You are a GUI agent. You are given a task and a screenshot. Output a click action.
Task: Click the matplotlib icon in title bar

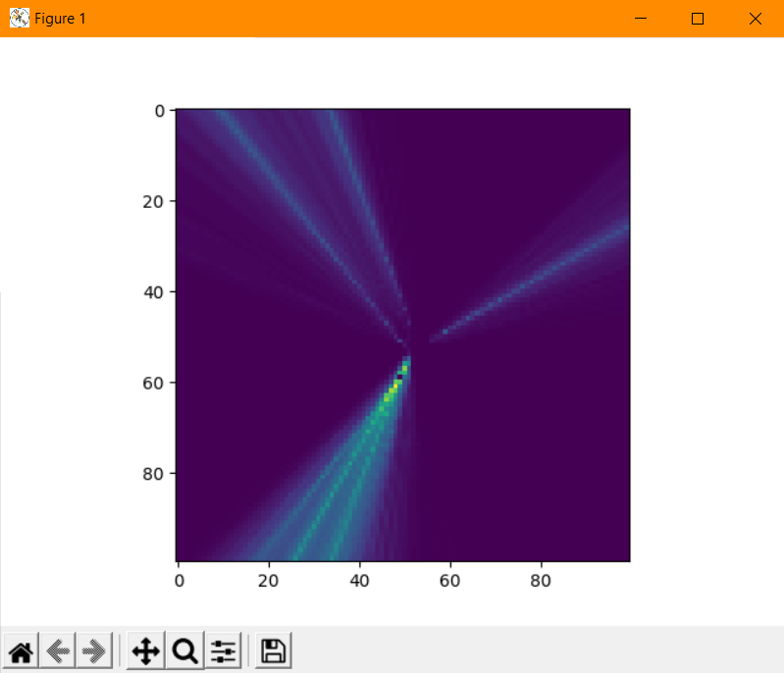20,19
